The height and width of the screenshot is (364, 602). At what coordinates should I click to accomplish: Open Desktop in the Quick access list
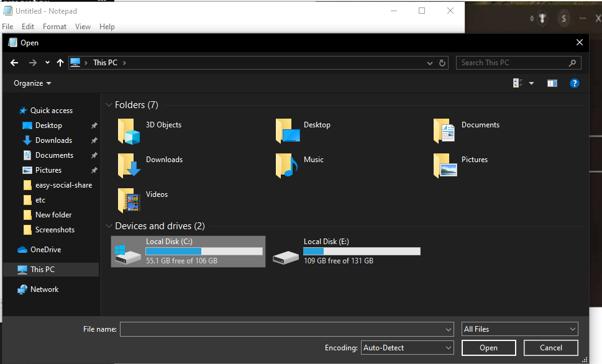(x=48, y=125)
